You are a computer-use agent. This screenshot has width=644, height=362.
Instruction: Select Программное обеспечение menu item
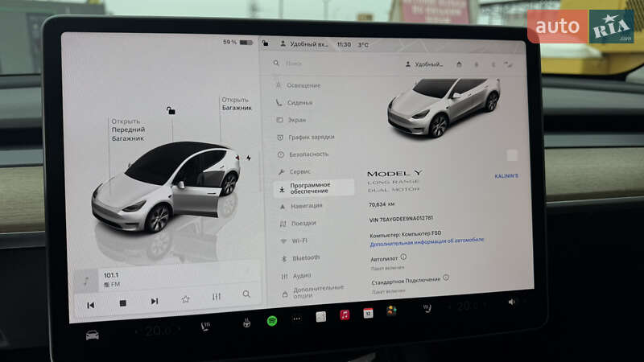(314, 188)
